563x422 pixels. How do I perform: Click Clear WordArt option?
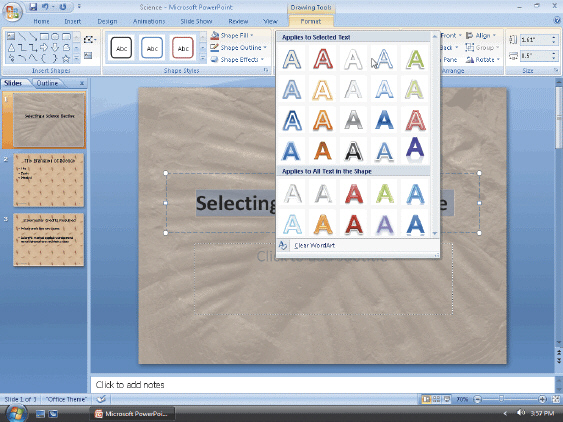coord(314,246)
